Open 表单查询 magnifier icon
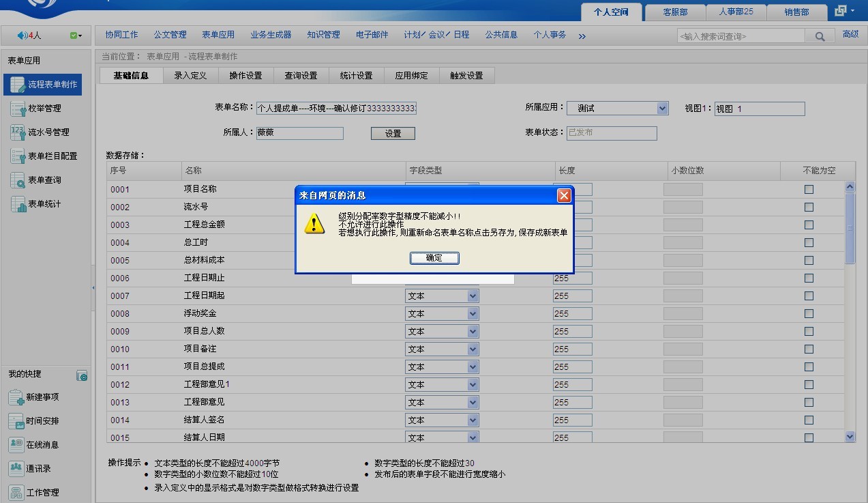Viewport: 868px width, 503px height. point(18,180)
